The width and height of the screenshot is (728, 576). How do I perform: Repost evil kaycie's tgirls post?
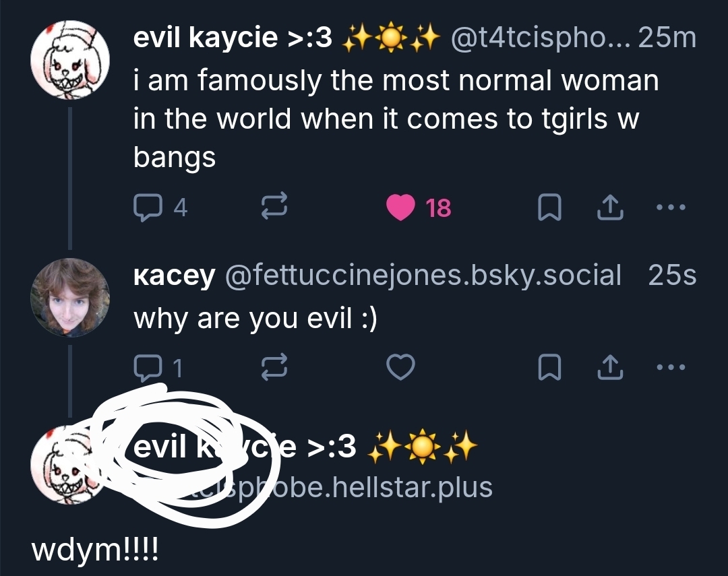pos(275,208)
